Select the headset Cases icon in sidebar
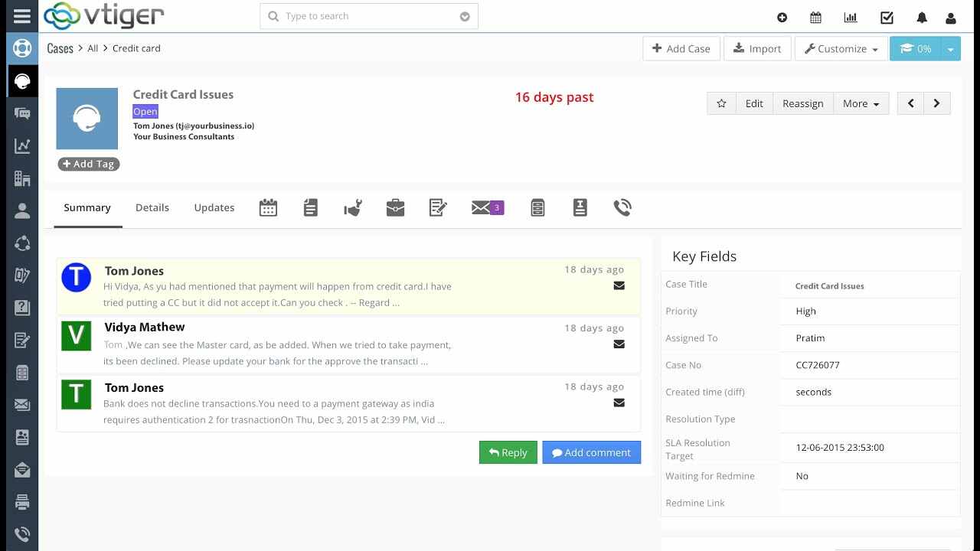Screen dimensions: 980x551 (22, 80)
